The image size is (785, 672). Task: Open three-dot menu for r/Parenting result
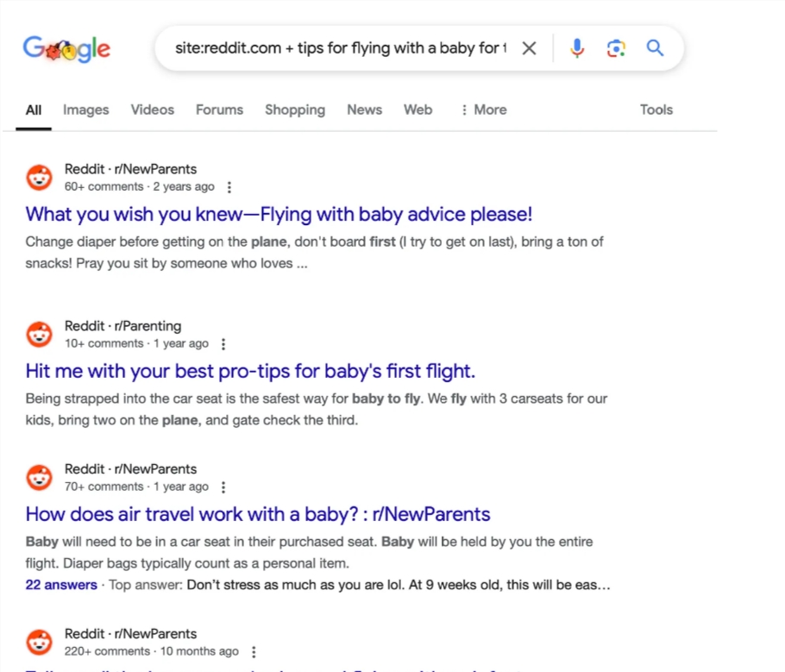click(223, 344)
